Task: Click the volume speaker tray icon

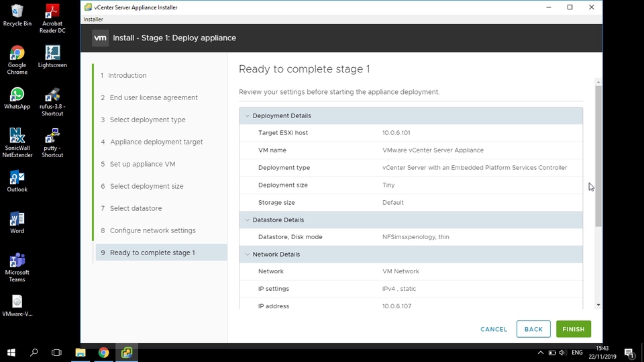Action: [x=563, y=353]
